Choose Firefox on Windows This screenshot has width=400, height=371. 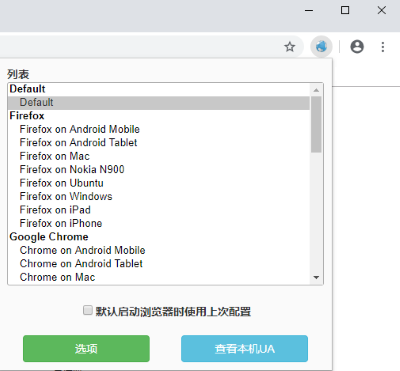coord(159,197)
